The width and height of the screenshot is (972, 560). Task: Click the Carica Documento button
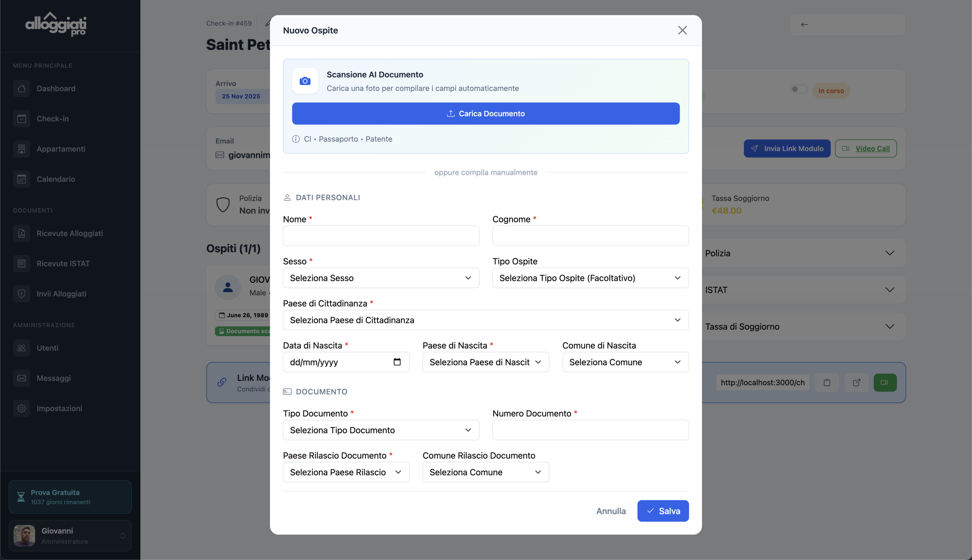[x=485, y=113]
